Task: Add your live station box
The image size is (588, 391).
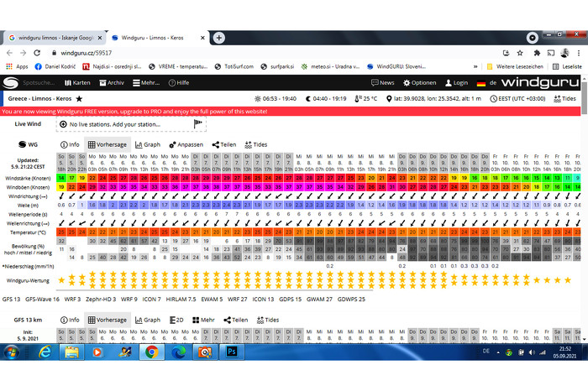Action: pos(131,124)
